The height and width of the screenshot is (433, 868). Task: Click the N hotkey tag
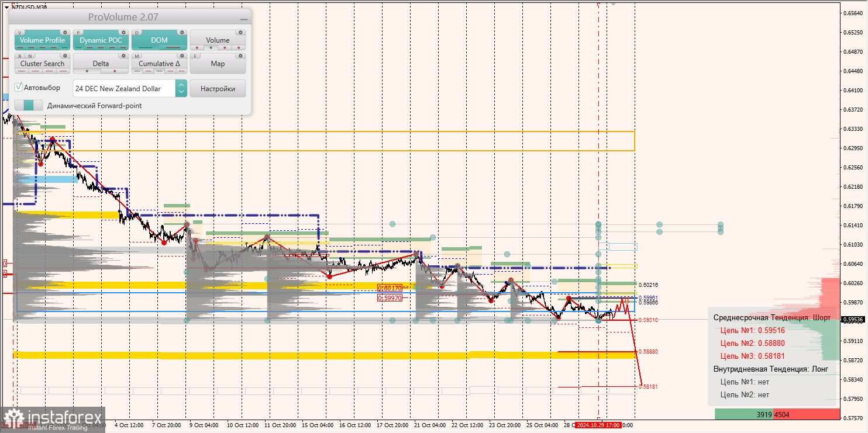(x=29, y=56)
